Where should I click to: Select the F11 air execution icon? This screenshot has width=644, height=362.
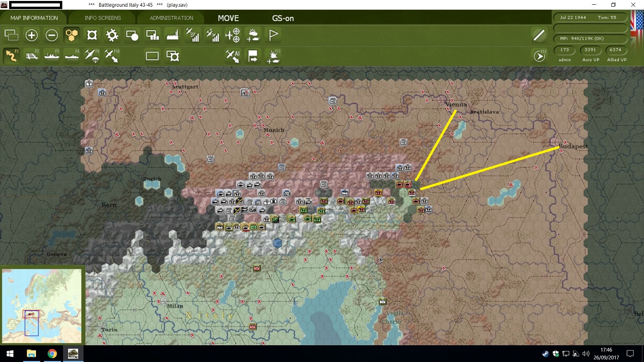point(273,56)
